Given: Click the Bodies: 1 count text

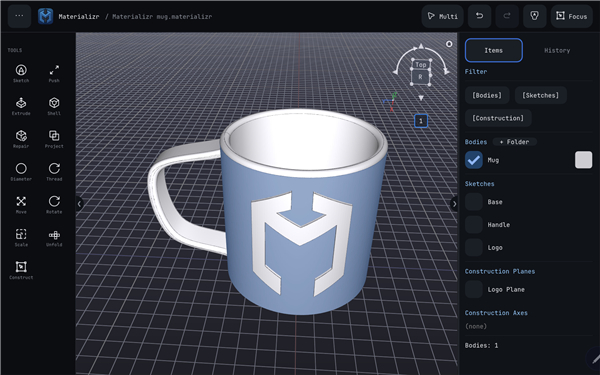Looking at the screenshot, I should (481, 345).
